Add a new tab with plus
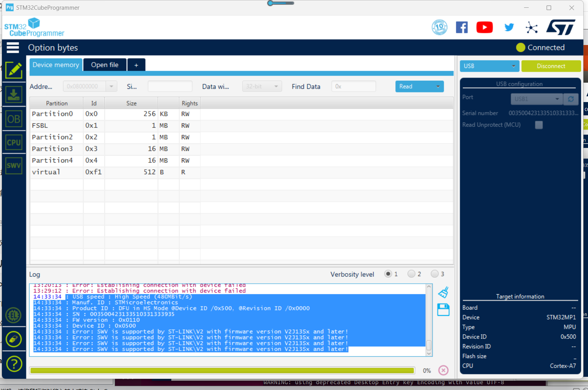Viewport: 588px width, 390px height. 136,65
